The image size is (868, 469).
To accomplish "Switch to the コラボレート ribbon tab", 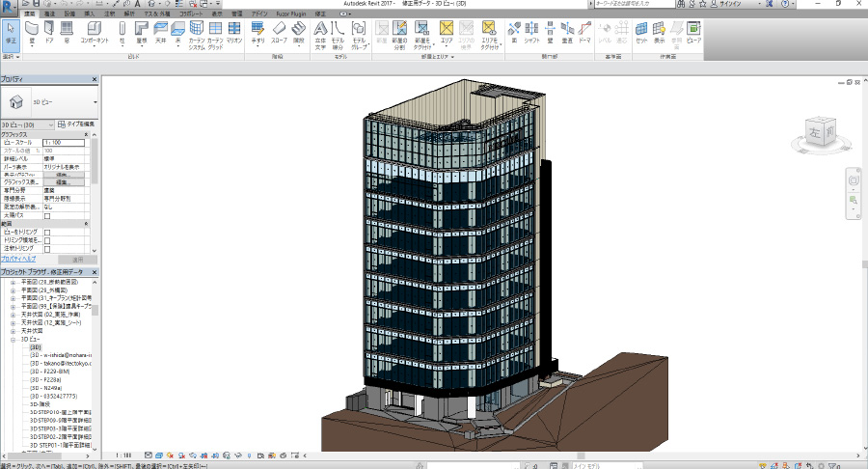I will [190, 14].
